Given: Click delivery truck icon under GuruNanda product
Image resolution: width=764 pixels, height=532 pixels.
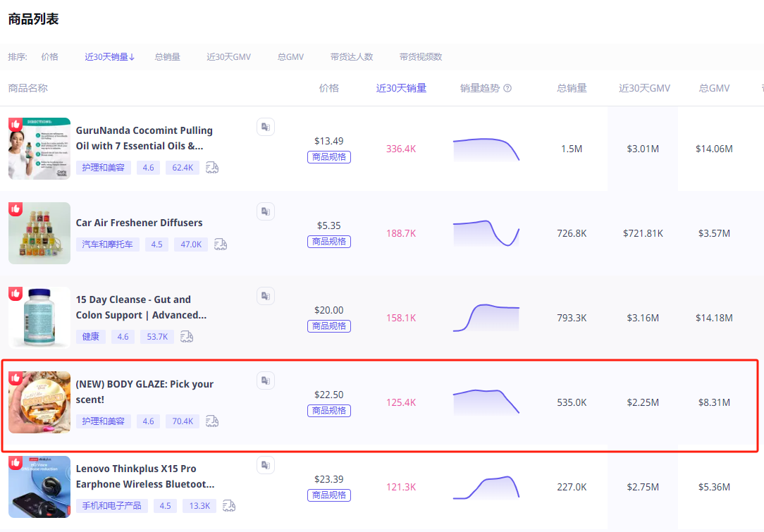Looking at the screenshot, I should click(212, 167).
